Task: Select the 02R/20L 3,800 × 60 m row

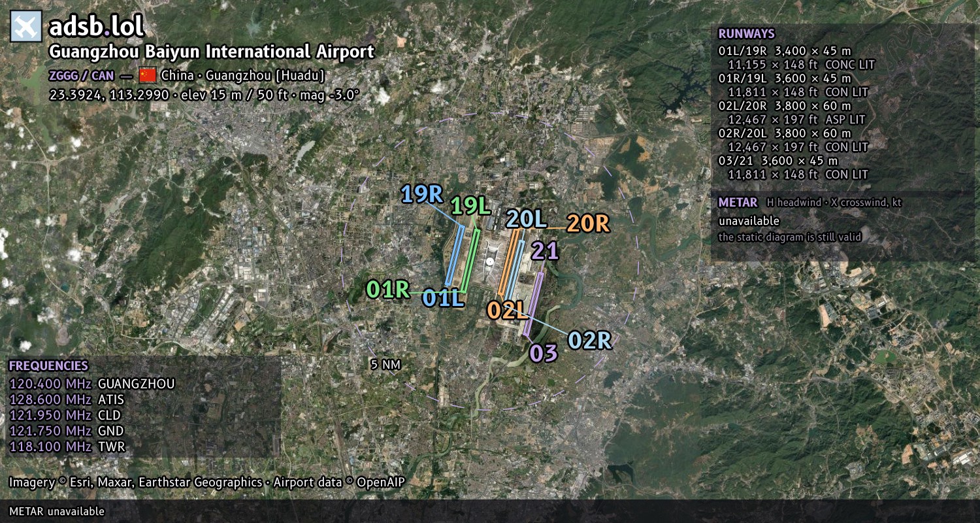Action: 785,133
